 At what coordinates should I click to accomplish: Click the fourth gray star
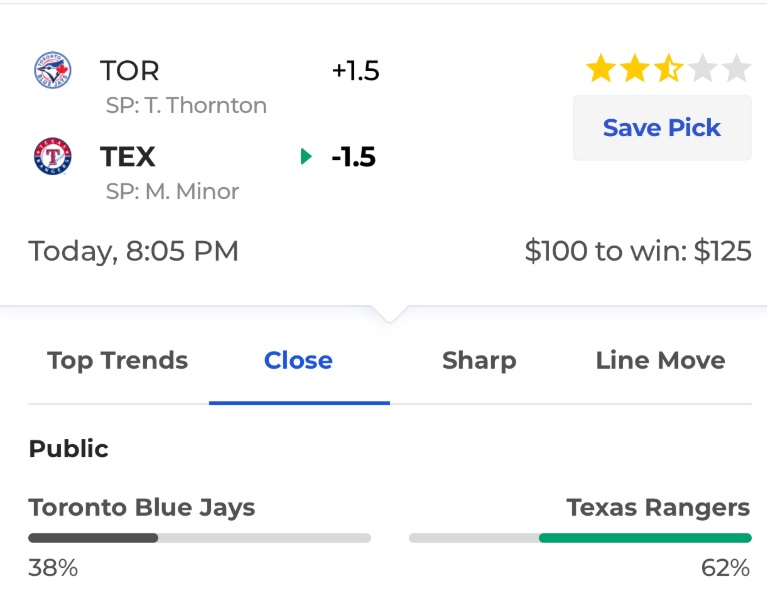pyautogui.click(x=702, y=69)
